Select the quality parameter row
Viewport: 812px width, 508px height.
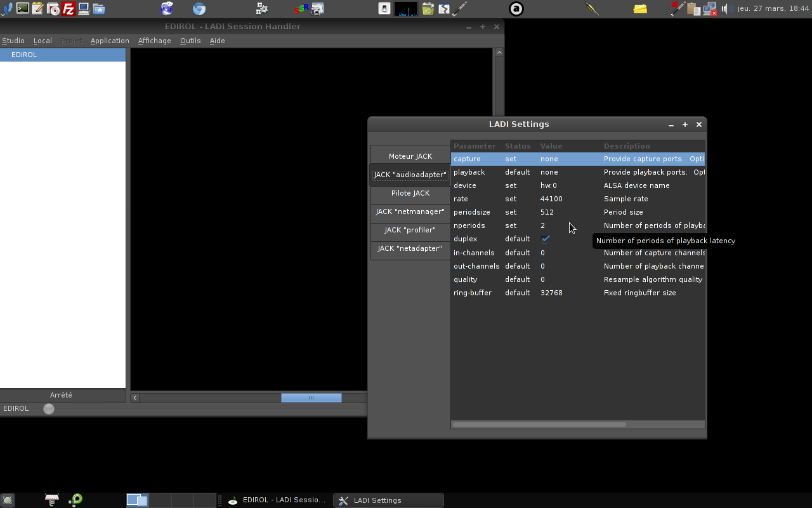tap(578, 279)
